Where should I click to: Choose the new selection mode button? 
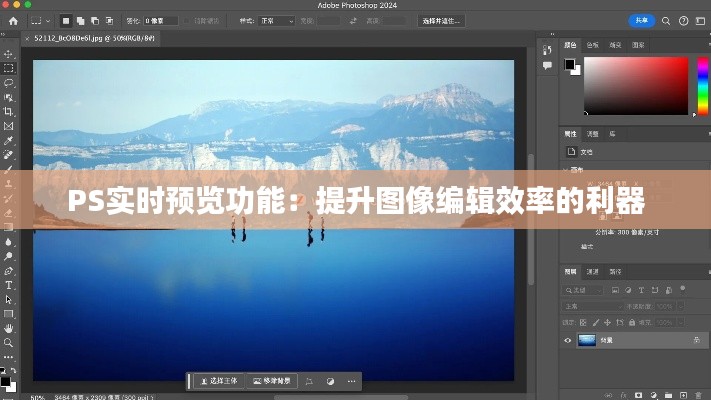pos(66,20)
